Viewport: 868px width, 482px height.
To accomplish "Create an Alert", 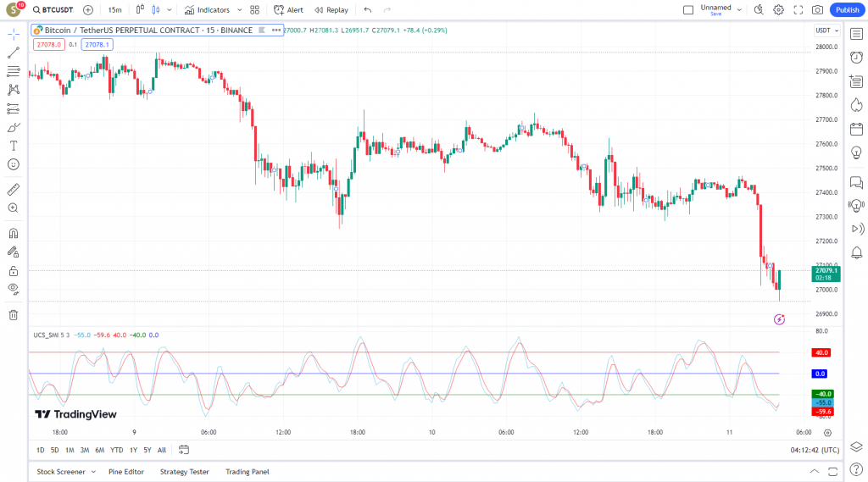I will (x=288, y=10).
